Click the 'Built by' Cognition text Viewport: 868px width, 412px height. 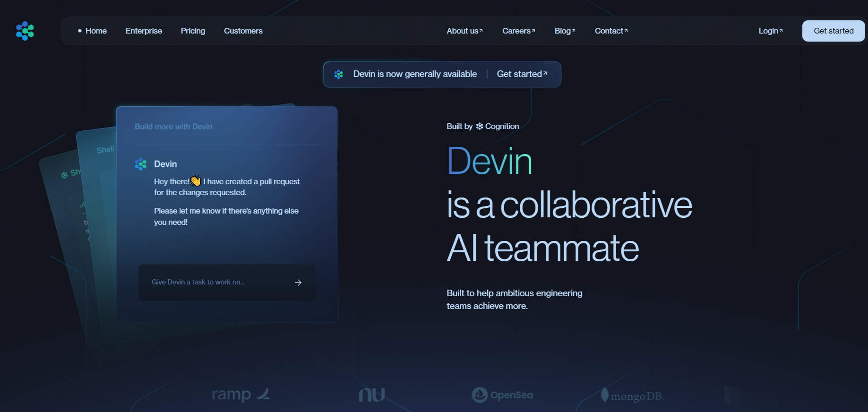482,126
